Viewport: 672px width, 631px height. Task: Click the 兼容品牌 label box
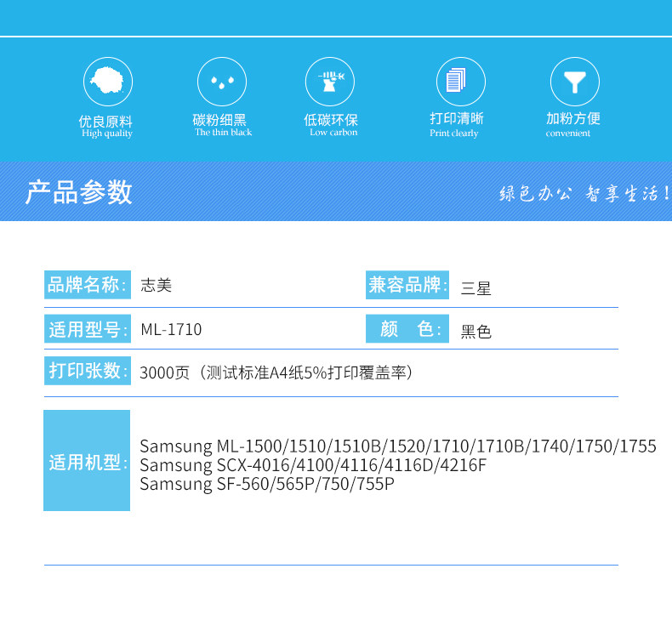pos(407,285)
